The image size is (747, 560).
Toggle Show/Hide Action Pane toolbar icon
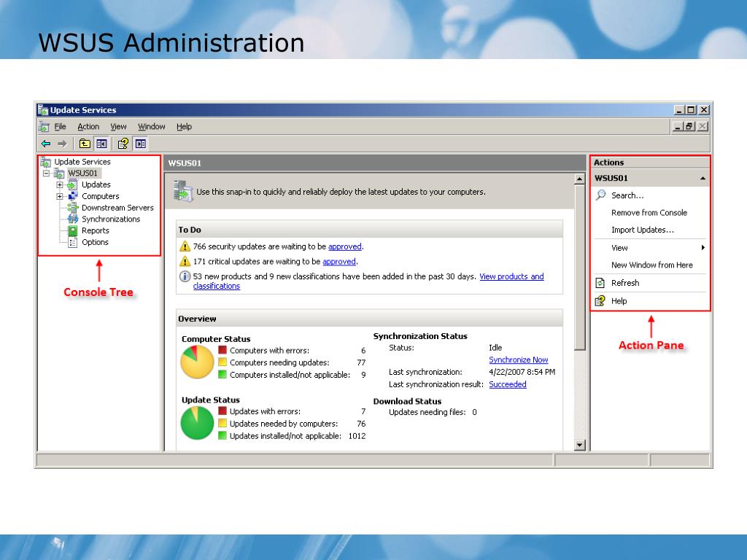tap(141, 144)
